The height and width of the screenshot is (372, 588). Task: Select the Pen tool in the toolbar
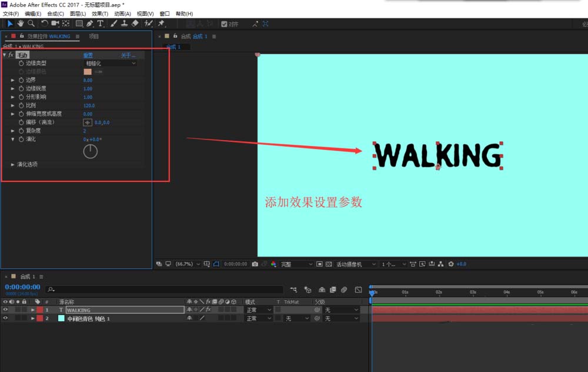pyautogui.click(x=88, y=24)
